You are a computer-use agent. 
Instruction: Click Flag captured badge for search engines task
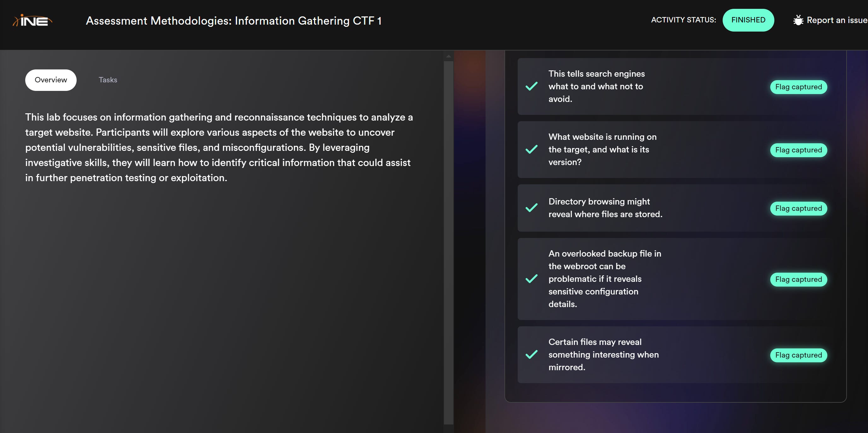tap(798, 87)
